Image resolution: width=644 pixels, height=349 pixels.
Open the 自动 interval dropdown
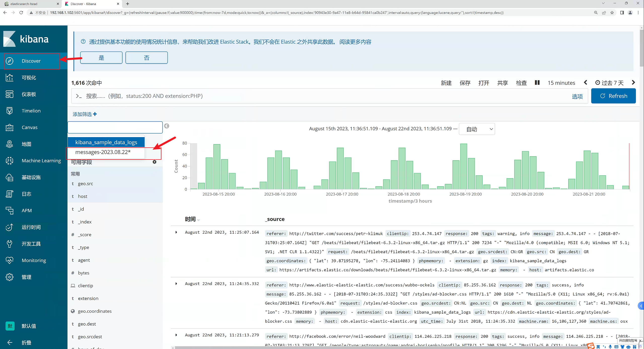[x=477, y=129]
